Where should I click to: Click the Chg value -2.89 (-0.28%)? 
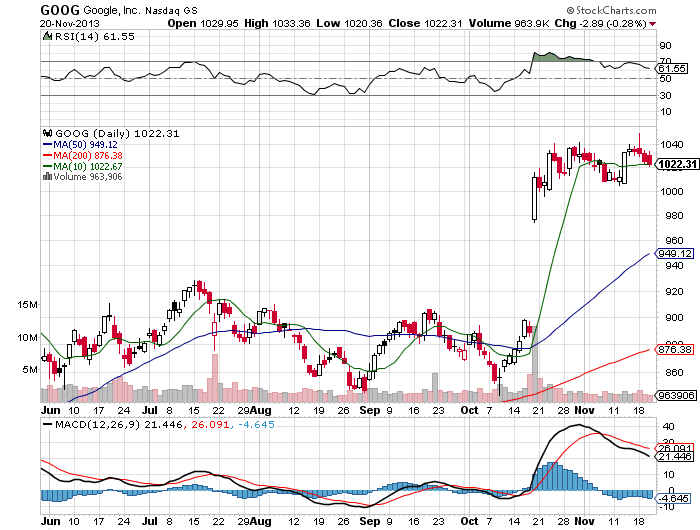pos(613,23)
